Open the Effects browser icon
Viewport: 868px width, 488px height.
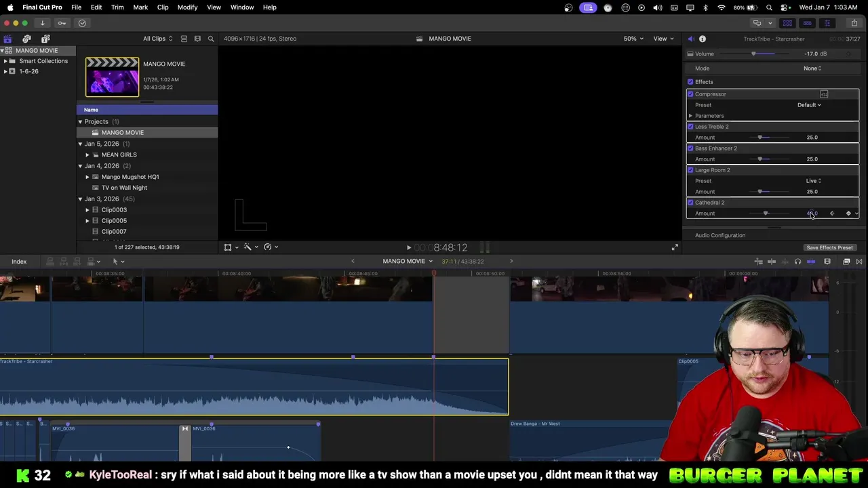pyautogui.click(x=846, y=262)
